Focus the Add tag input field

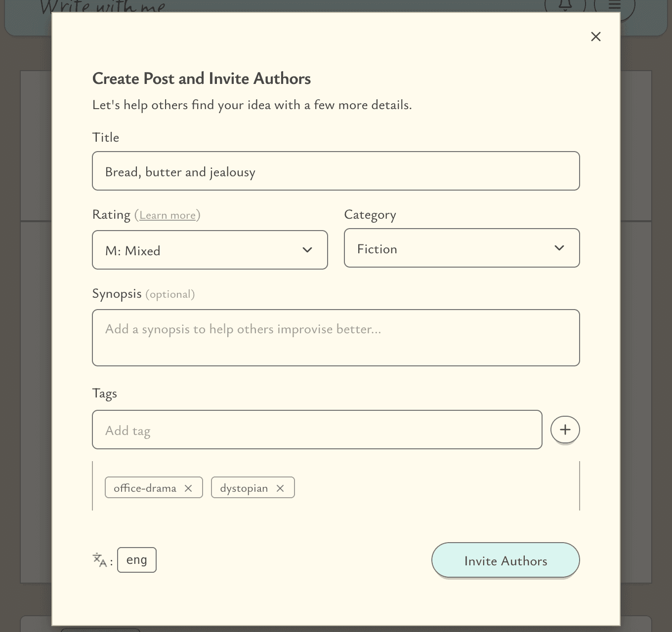click(x=317, y=430)
